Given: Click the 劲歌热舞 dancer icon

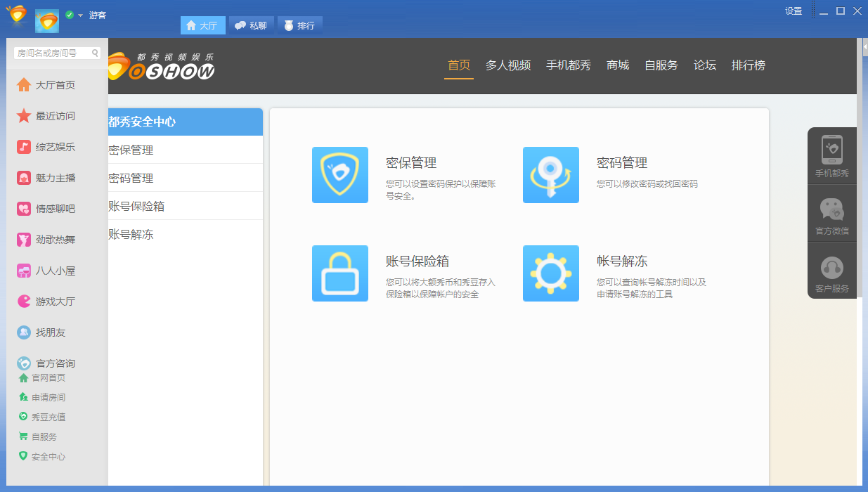Looking at the screenshot, I should point(24,240).
